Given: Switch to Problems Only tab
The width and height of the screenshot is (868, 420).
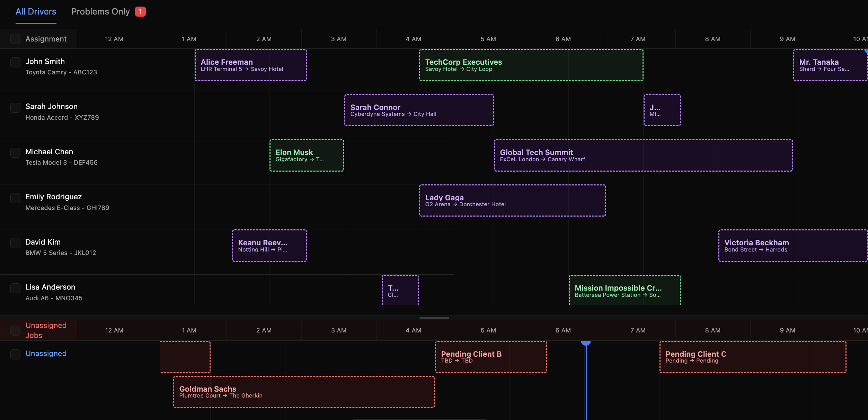Looking at the screenshot, I should tap(100, 12).
